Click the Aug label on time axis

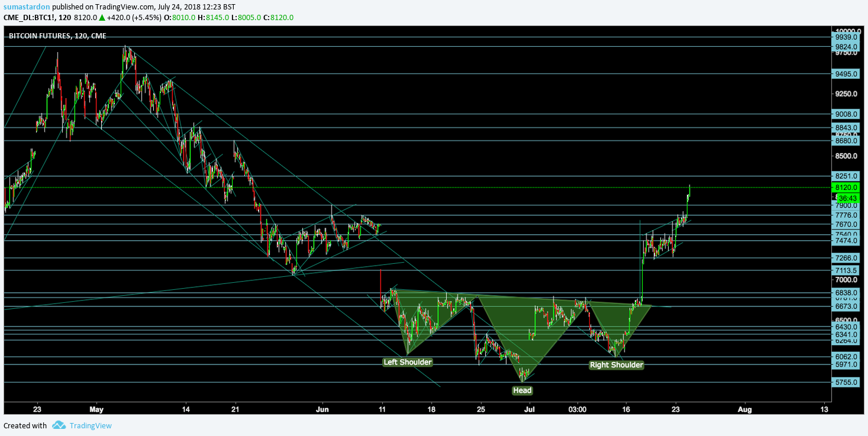[x=746, y=409]
